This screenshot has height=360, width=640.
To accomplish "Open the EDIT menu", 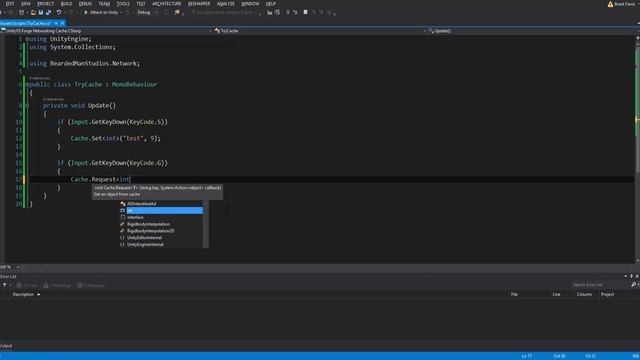I will coord(10,4).
